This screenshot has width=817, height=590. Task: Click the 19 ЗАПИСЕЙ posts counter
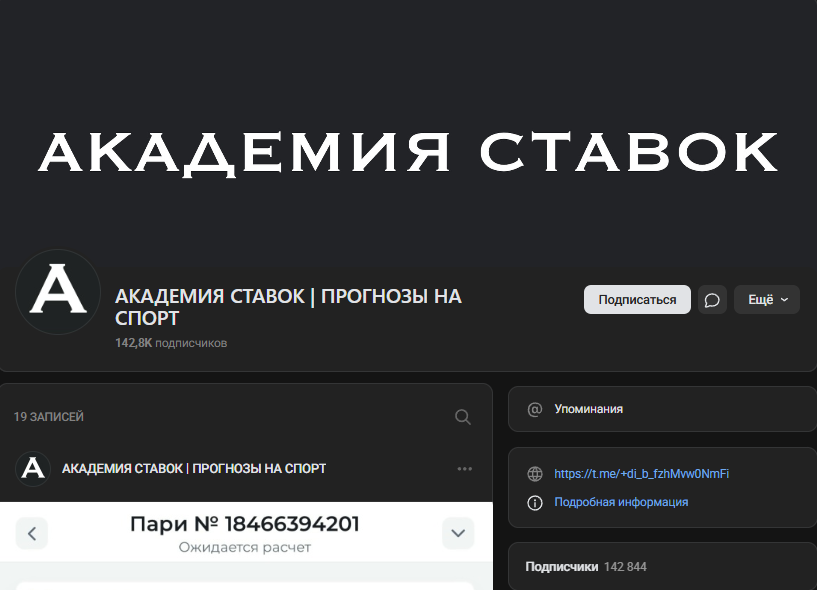coord(48,417)
